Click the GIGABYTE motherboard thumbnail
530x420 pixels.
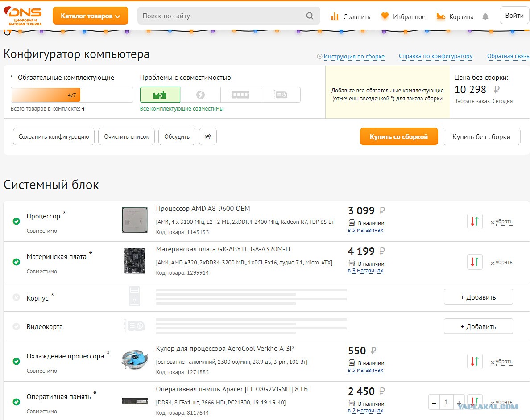coord(135,260)
